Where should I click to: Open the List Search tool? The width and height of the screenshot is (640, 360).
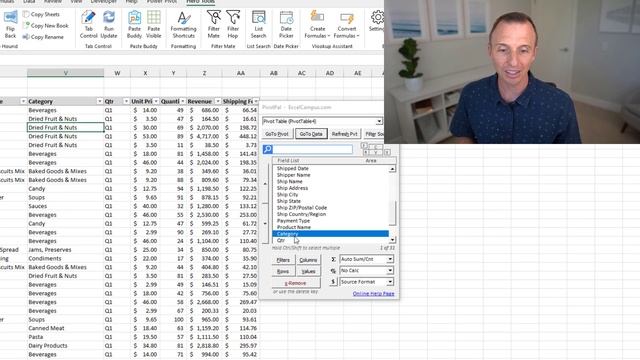tap(258, 24)
